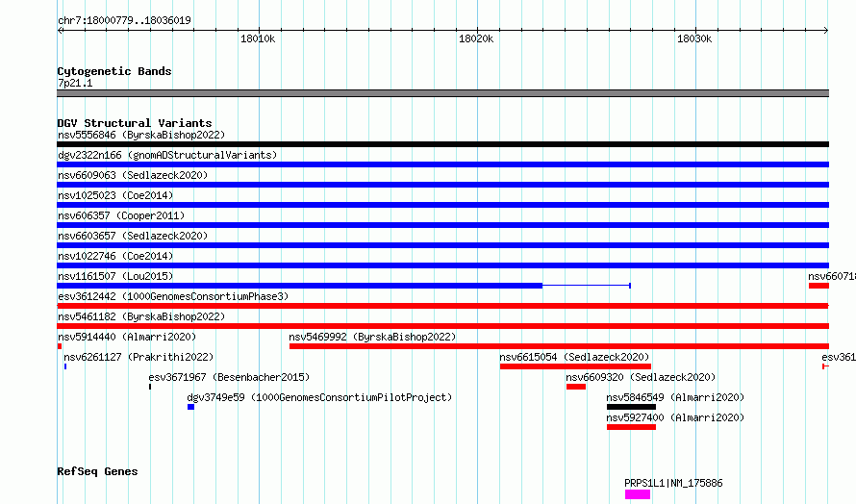856x504 pixels.
Task: Select nsv6603657 (Sedlazeck2020) label
Action: click(133, 236)
